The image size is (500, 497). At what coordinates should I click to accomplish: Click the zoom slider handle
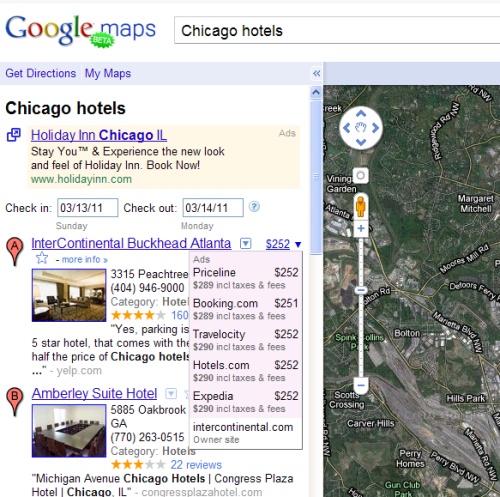(361, 290)
